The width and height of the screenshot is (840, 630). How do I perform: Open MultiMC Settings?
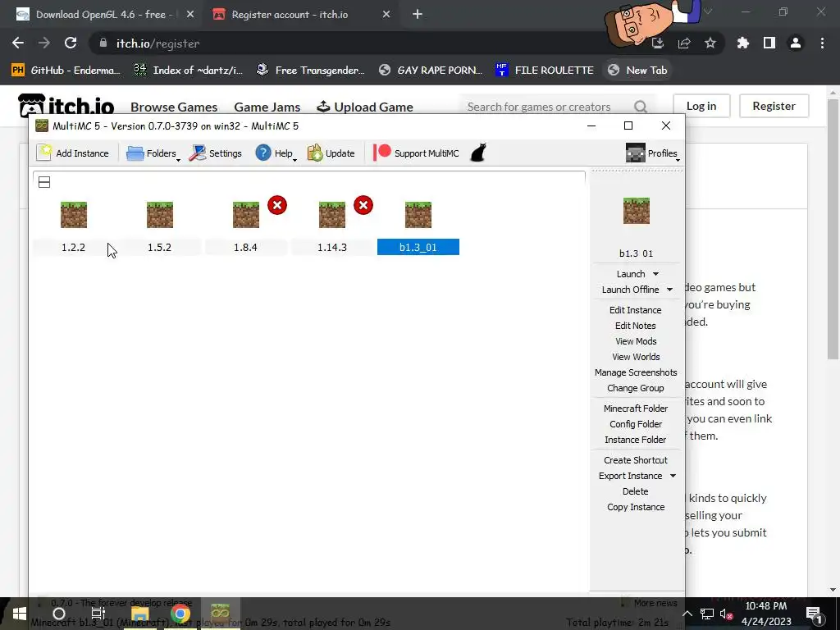pyautogui.click(x=216, y=153)
